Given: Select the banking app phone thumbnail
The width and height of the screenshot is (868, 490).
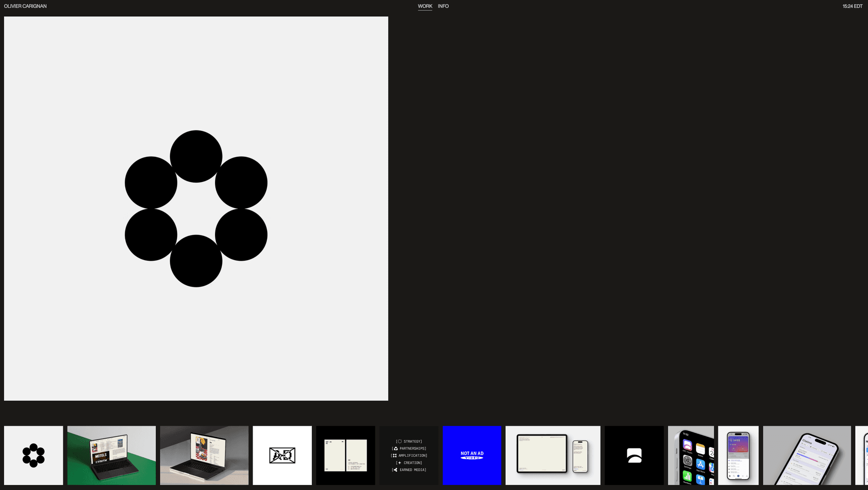Looking at the screenshot, I should pyautogui.click(x=739, y=455).
